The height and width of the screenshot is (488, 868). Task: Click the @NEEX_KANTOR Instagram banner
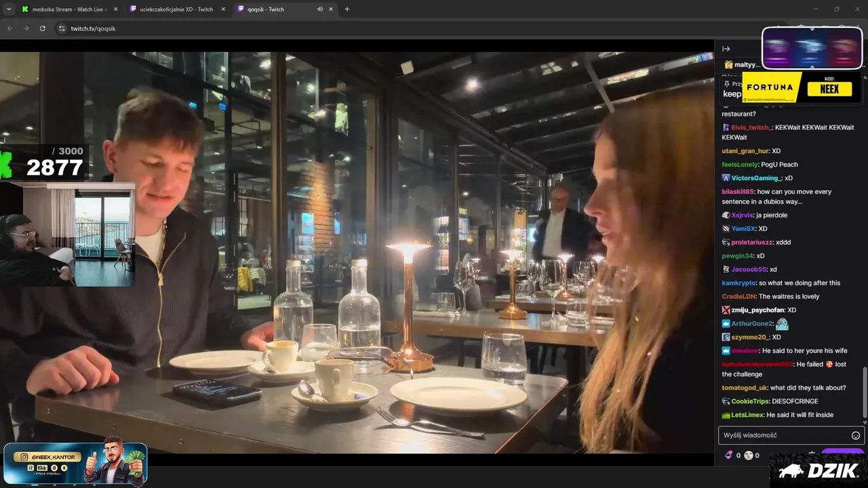75,463
